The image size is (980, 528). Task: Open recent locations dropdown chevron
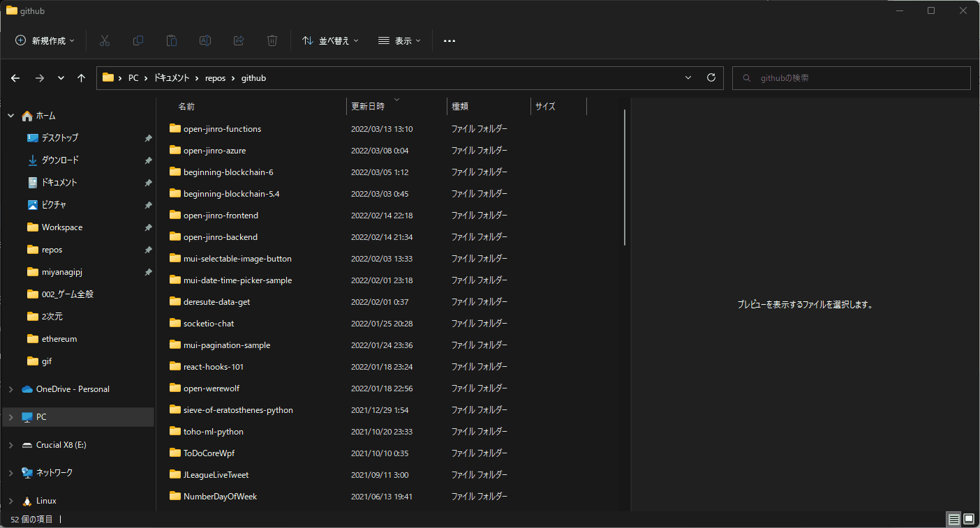click(61, 78)
